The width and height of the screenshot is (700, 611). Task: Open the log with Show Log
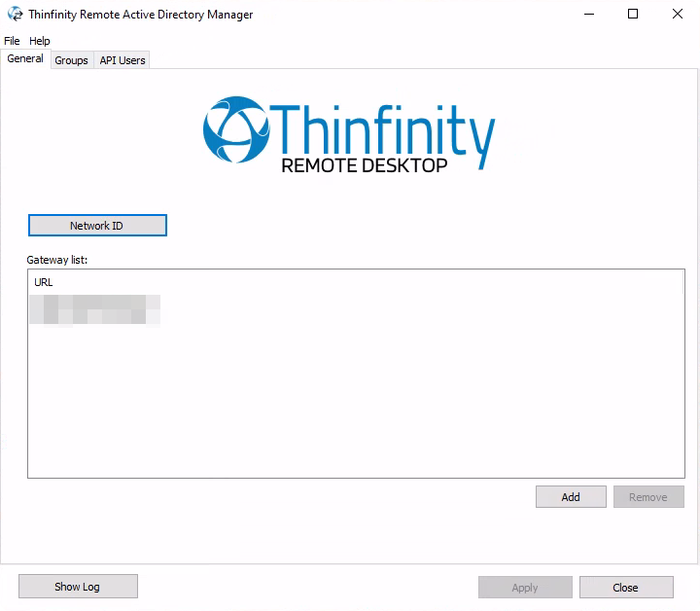click(78, 587)
